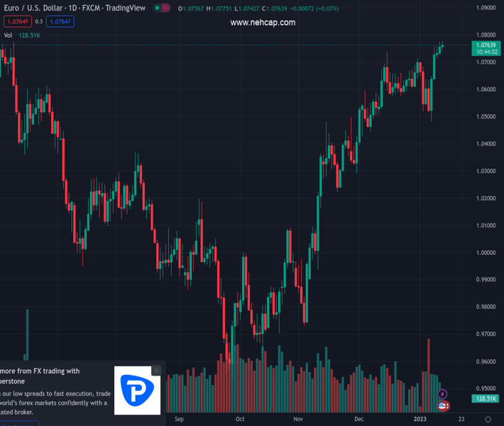The image size is (504, 426).
Task: Click the purple lightning bolt event icon
Action: click(443, 394)
